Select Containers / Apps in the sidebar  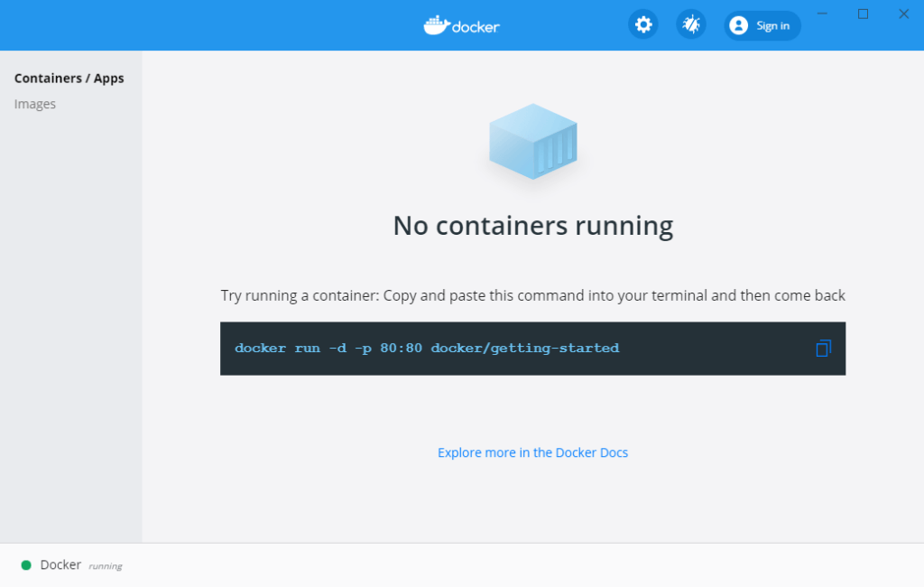click(69, 78)
